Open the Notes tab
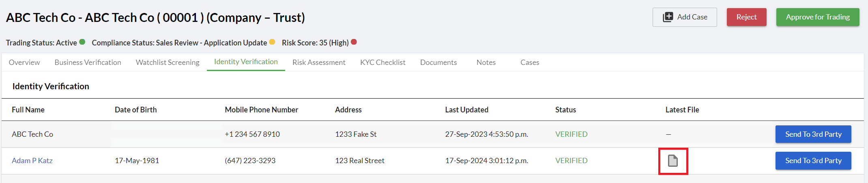Viewport: 868px width, 183px height. 486,62
